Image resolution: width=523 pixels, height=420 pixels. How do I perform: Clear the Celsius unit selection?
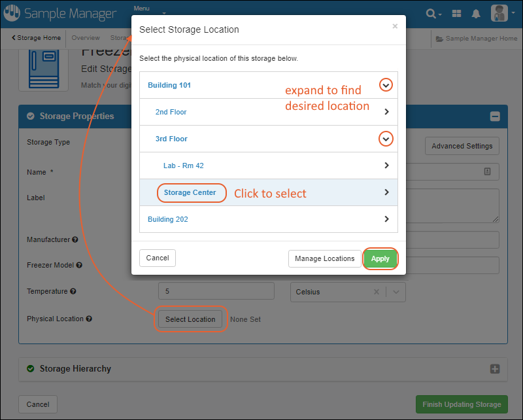click(x=377, y=292)
